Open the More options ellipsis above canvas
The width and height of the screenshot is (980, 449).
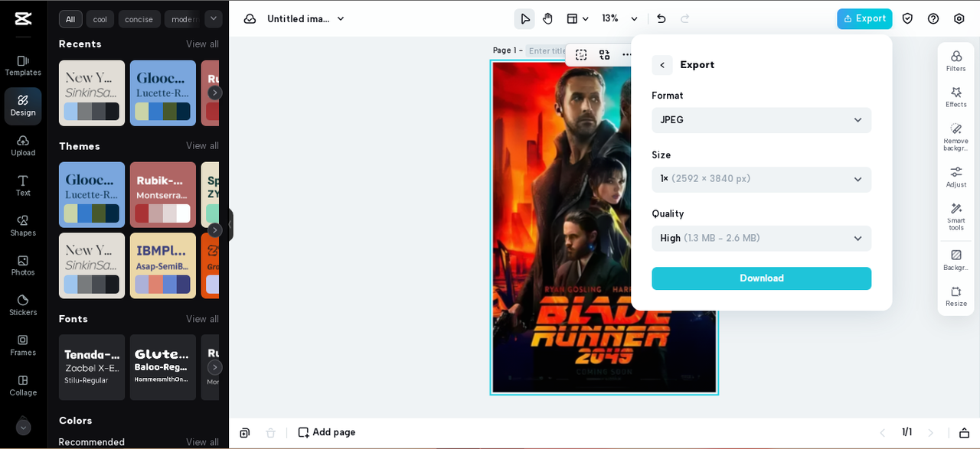click(x=627, y=54)
